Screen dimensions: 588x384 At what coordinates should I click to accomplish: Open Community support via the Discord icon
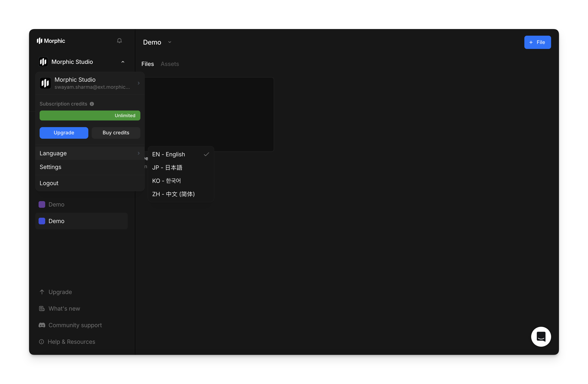[42, 325]
